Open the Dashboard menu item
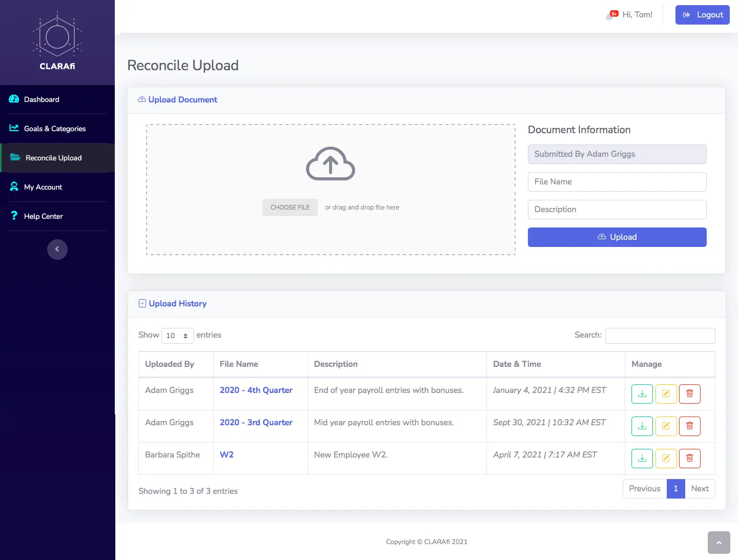 click(42, 99)
